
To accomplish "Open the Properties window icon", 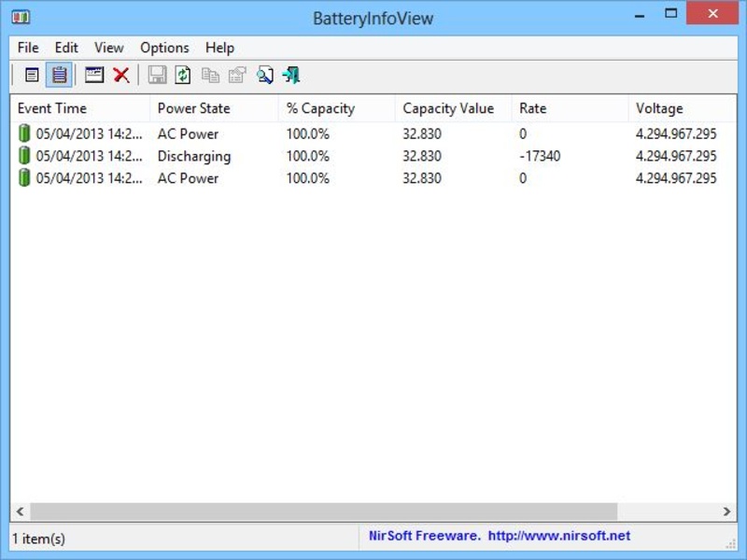I will tap(94, 75).
